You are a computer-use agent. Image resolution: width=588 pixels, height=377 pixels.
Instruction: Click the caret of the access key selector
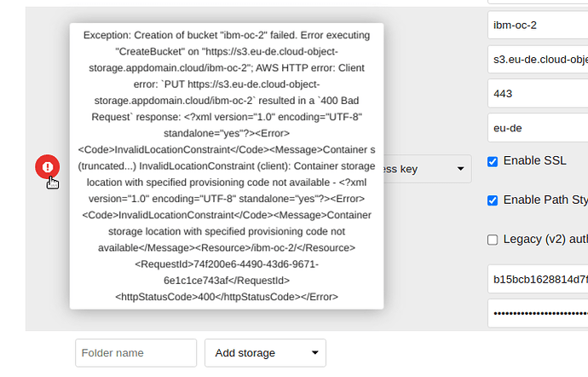(460, 169)
